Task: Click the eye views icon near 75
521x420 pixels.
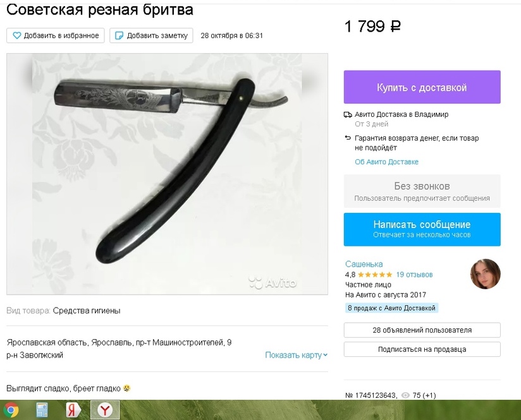Action: pyautogui.click(x=405, y=395)
